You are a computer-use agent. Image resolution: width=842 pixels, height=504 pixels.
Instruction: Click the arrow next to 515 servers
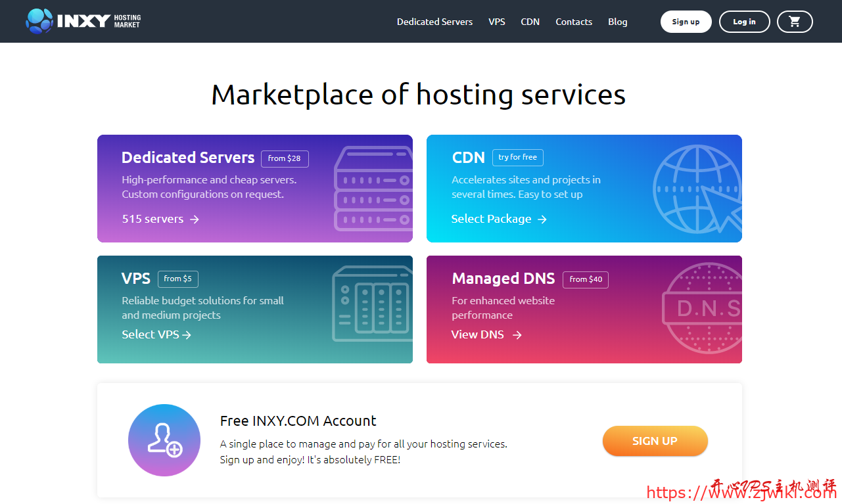click(x=195, y=219)
